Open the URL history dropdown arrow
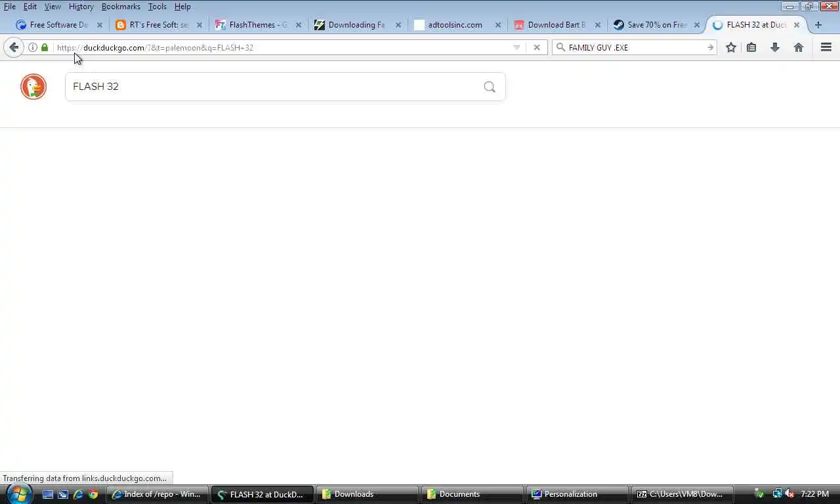The width and height of the screenshot is (840, 504). (x=516, y=47)
